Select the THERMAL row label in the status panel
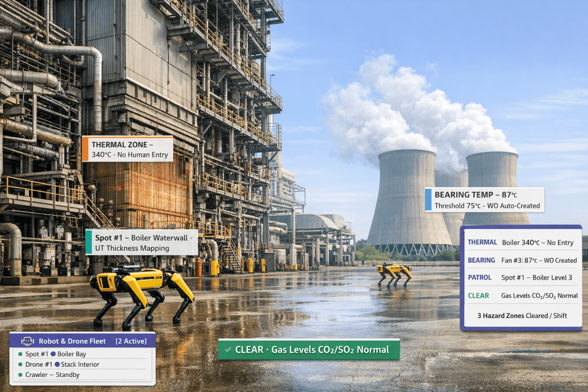The height and width of the screenshot is (392, 588). [x=482, y=242]
